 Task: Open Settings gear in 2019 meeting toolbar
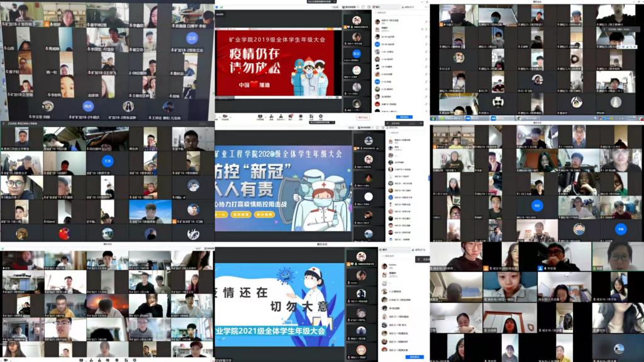(x=321, y=116)
